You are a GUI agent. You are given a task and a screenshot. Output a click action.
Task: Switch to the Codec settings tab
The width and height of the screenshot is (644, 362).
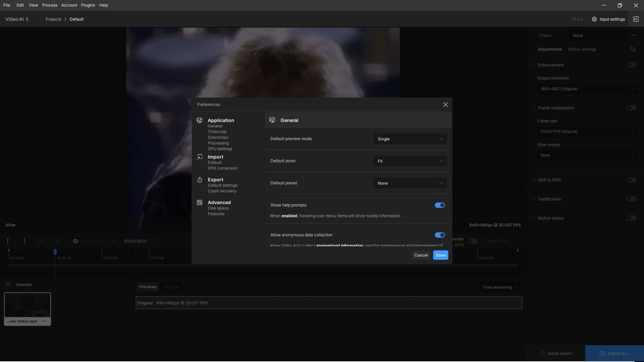[582, 49]
